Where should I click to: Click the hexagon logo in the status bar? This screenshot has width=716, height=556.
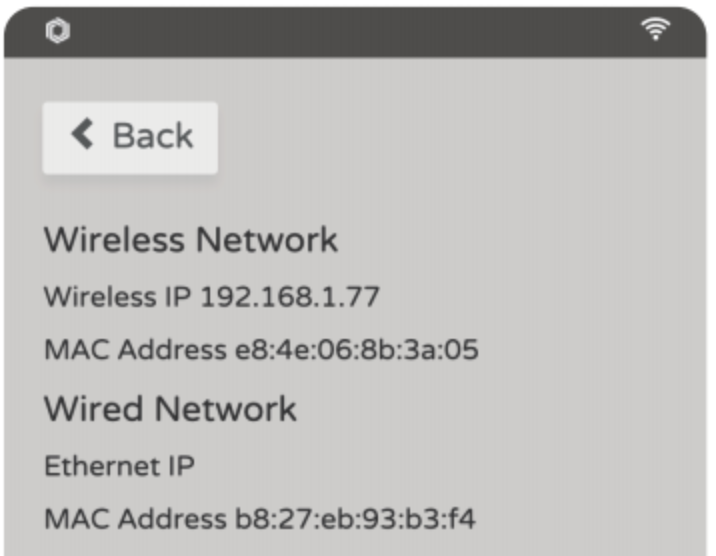click(55, 32)
